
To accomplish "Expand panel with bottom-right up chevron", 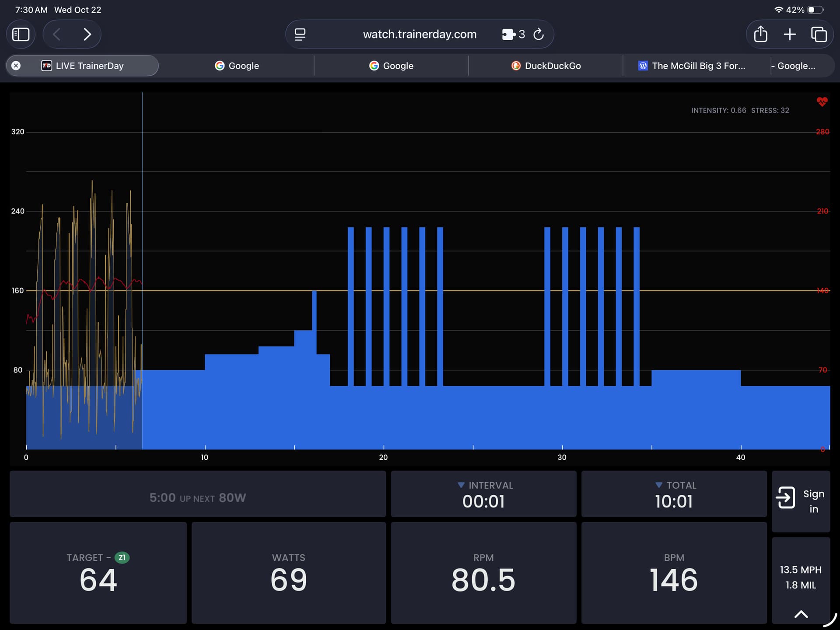I will click(801, 614).
